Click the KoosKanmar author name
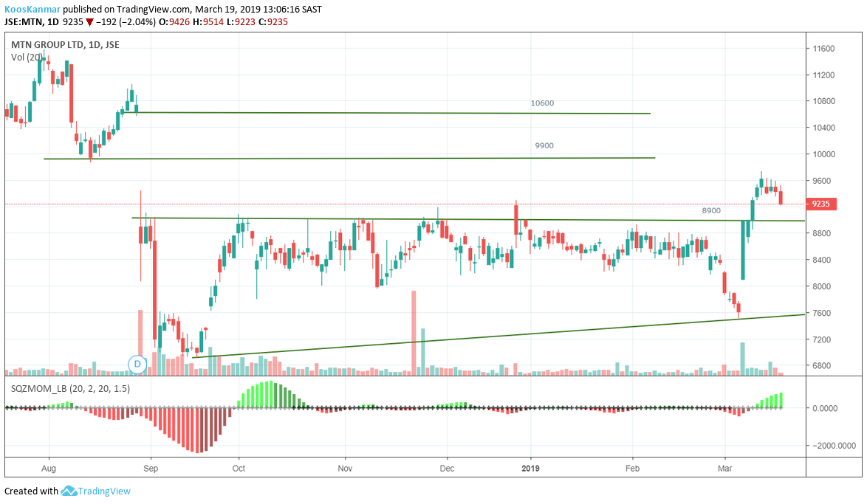This screenshot has height=504, width=867. (32, 10)
